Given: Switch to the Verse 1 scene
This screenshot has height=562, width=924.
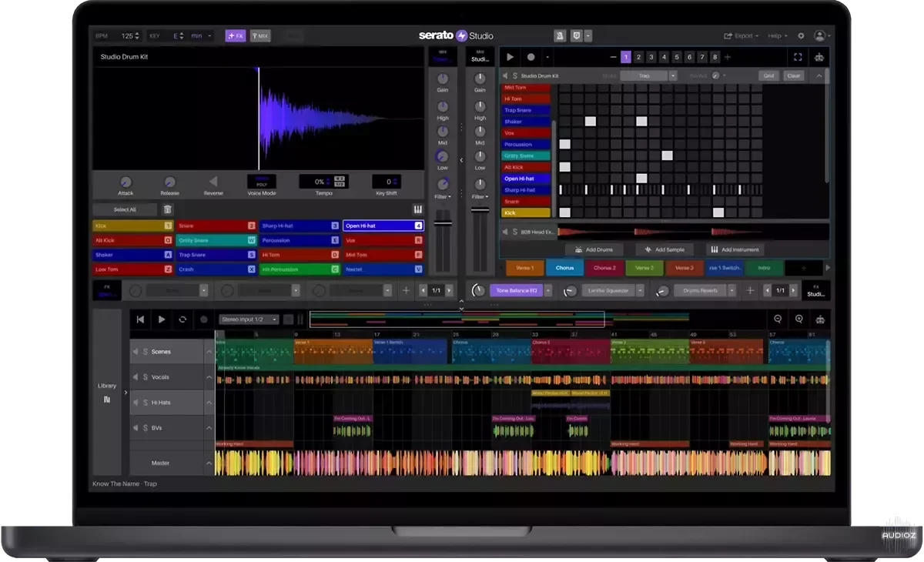Looking at the screenshot, I should [x=524, y=268].
